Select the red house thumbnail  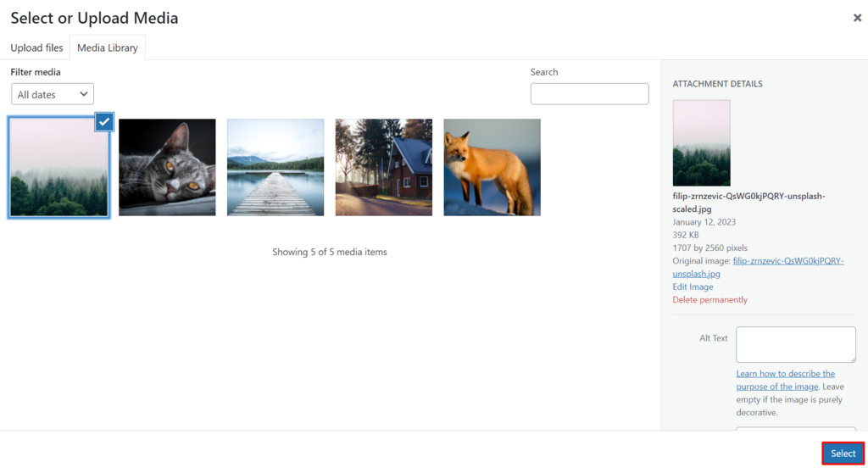pyautogui.click(x=384, y=167)
